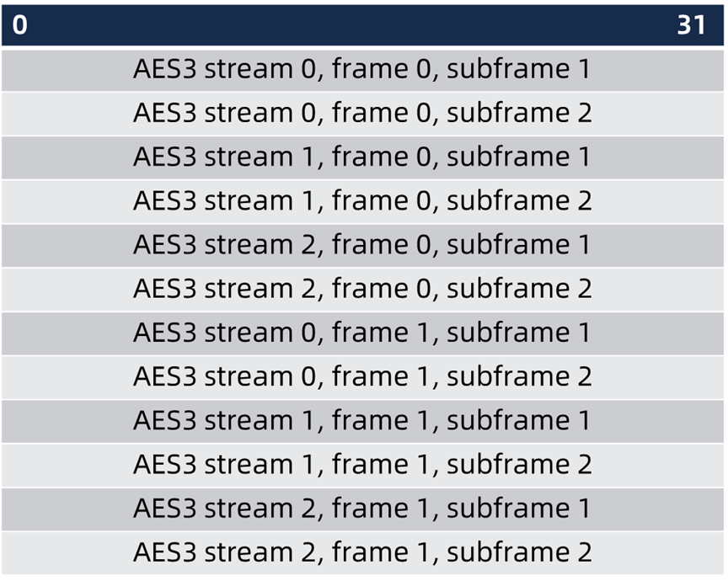
Task: Select the 'AES3 stream 1, frame 1, subframe 2' row
Action: pos(362,464)
